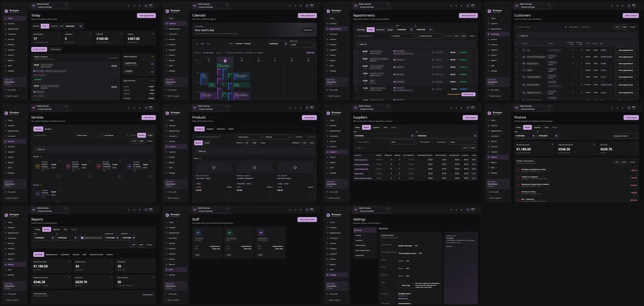Open the Beauty Supplies A.E. supplier link
Viewport: 644px width, 306px height.
[361, 160]
